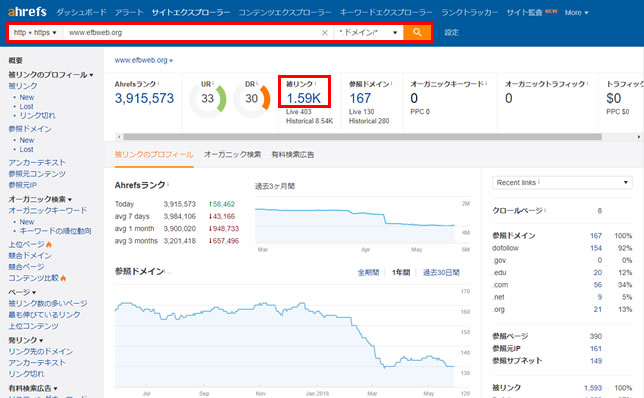Viewport: 644px width, 398px height.
Task: Select 1年間 range for 参照ドメイン chart
Action: tap(401, 272)
